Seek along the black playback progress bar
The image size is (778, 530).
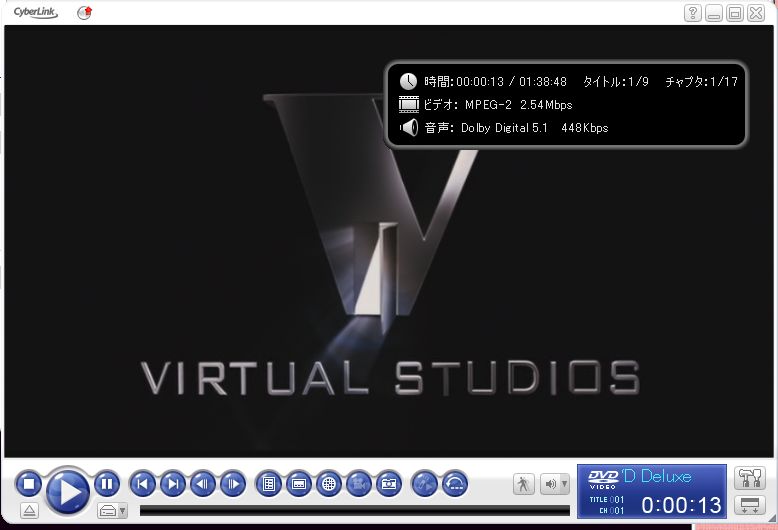355,511
